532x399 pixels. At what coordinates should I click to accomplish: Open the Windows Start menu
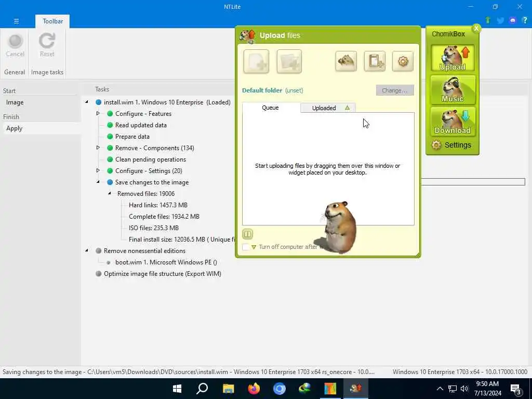click(x=177, y=389)
